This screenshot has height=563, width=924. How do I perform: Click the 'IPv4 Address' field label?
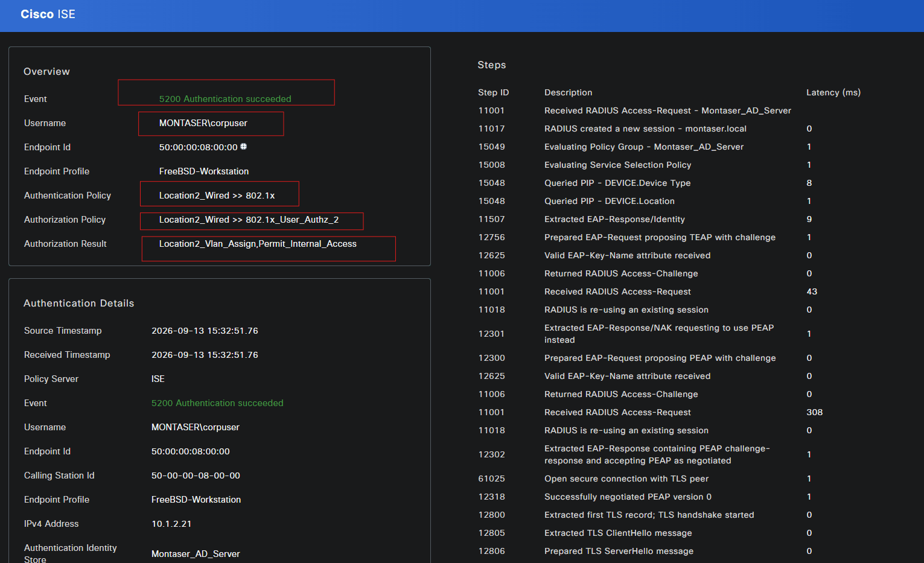tap(51, 524)
